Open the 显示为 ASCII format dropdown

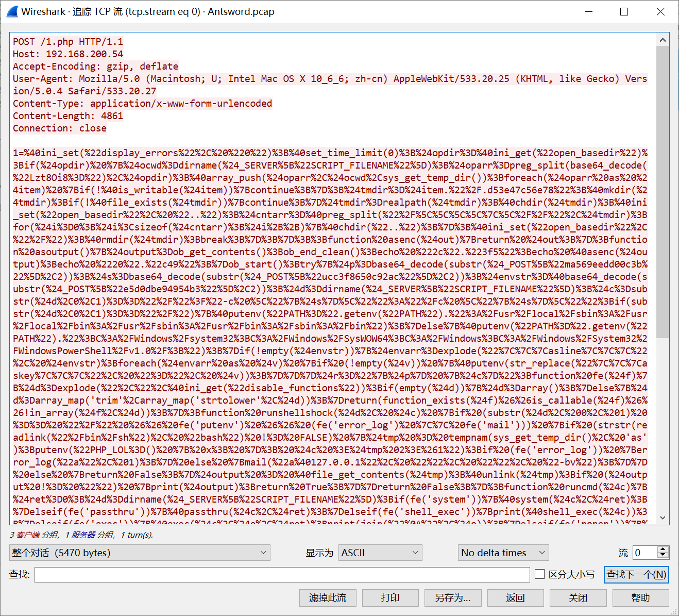380,553
